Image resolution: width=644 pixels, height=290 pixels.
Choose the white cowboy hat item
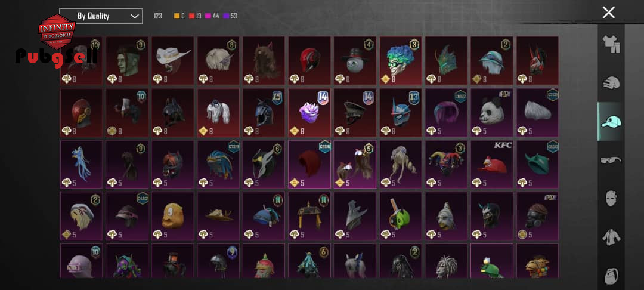click(x=172, y=60)
